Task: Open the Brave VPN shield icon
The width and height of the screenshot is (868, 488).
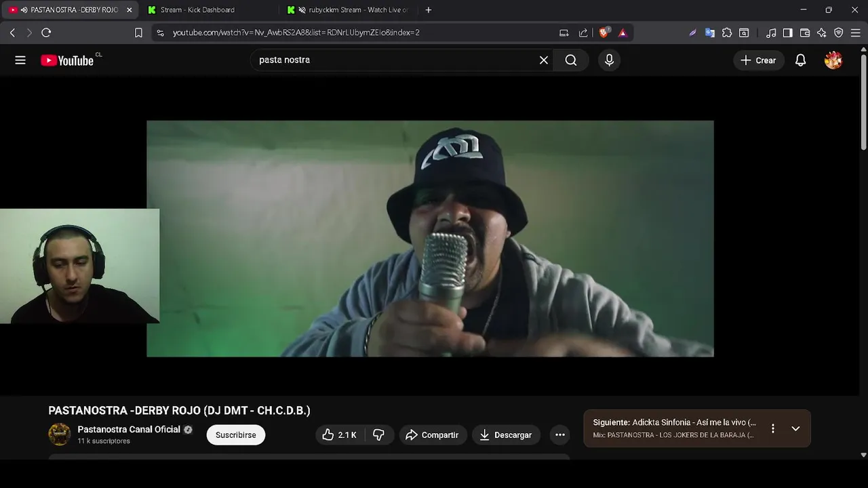Action: [x=839, y=33]
